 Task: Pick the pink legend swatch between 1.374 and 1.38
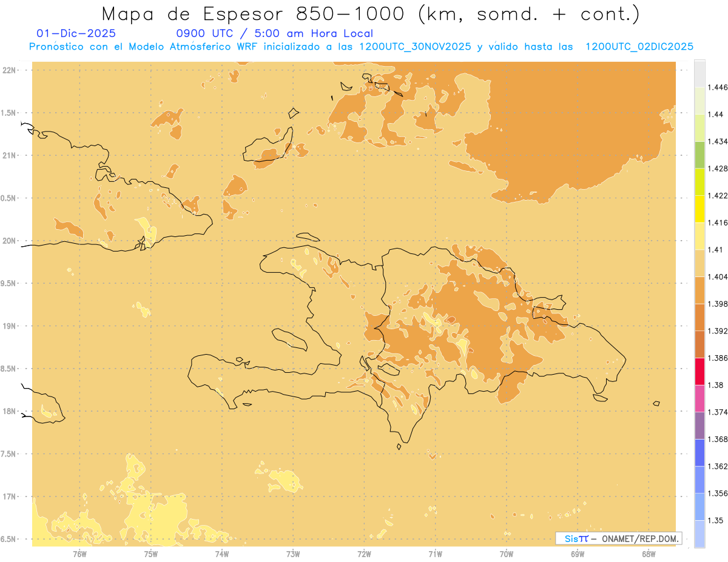[699, 398]
